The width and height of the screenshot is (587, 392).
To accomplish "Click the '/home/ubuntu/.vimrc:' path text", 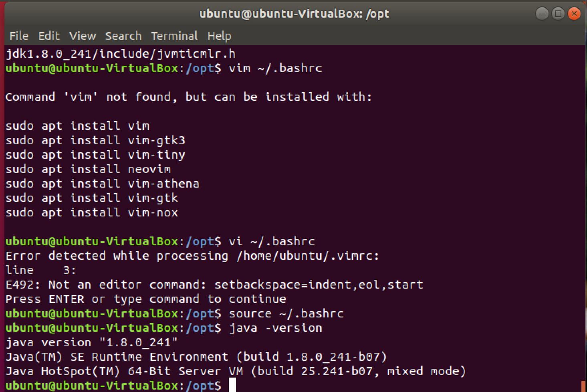I will pyautogui.click(x=307, y=256).
